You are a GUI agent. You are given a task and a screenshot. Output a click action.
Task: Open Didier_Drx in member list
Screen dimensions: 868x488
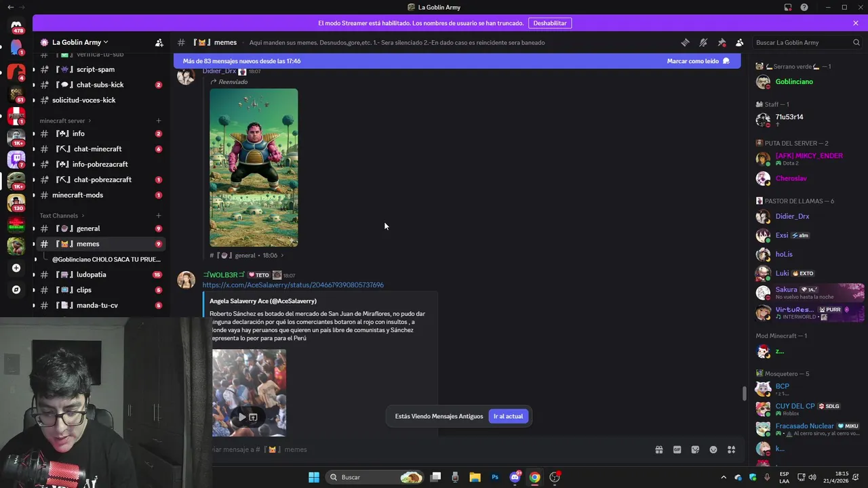[807, 216]
